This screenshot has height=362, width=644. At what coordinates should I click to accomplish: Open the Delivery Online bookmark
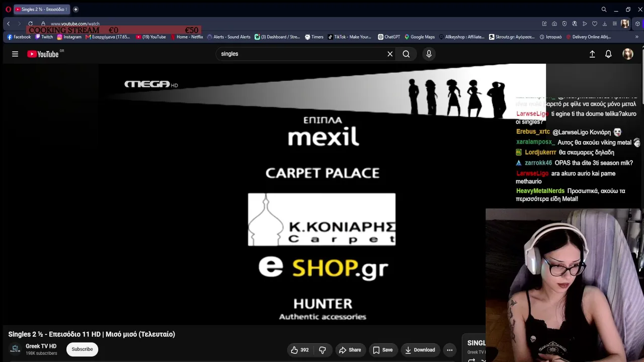pos(589,37)
